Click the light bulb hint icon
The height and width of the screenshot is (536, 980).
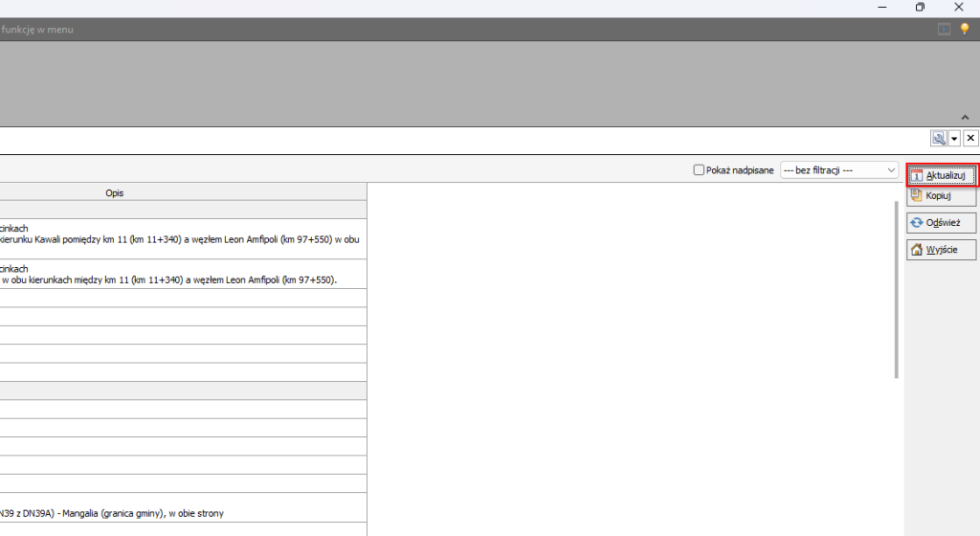pos(965,30)
